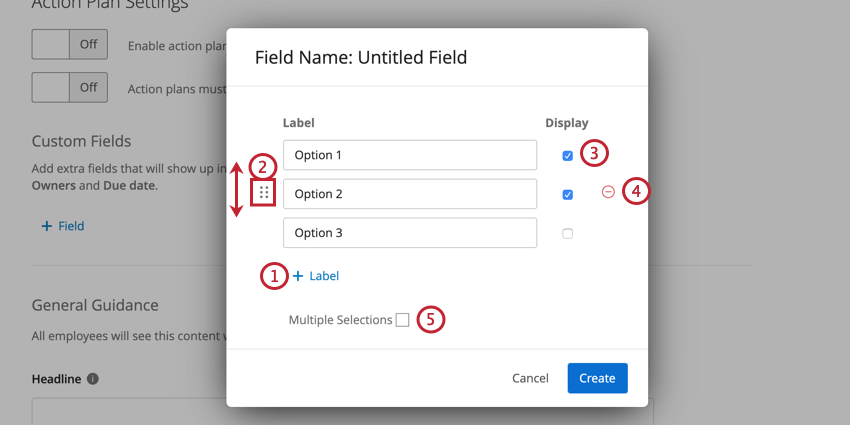Click the info icon beside Headline
The width and height of the screenshot is (850, 425).
(x=93, y=379)
